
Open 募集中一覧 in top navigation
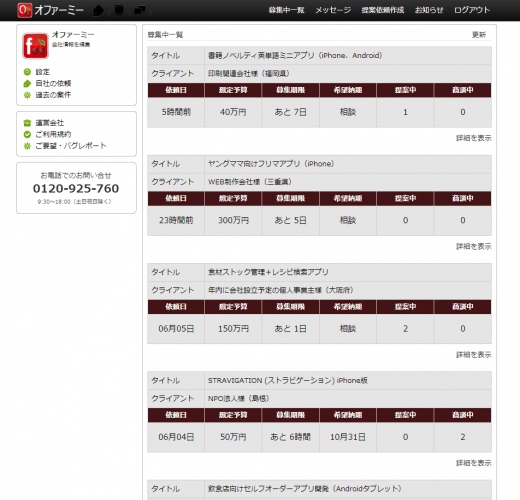(x=286, y=10)
